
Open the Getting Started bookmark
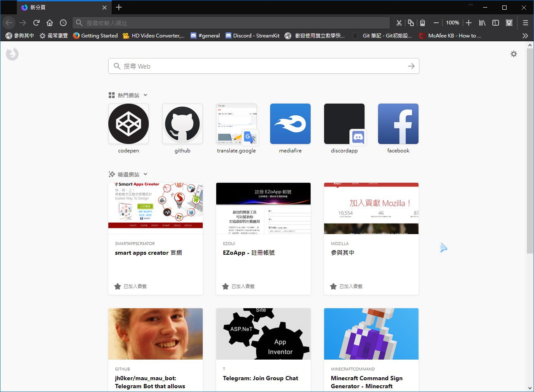pos(95,36)
